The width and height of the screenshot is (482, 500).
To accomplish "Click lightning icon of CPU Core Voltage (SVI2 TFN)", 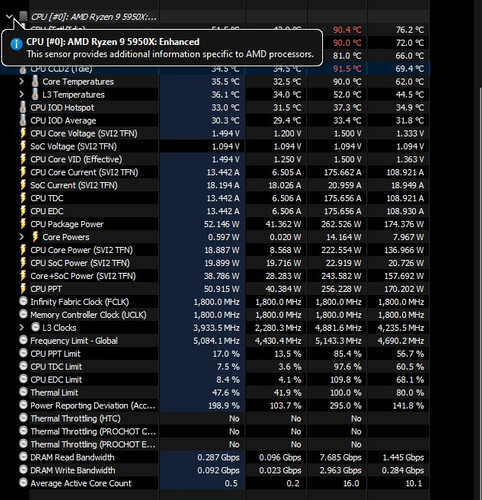I will click(x=23, y=133).
